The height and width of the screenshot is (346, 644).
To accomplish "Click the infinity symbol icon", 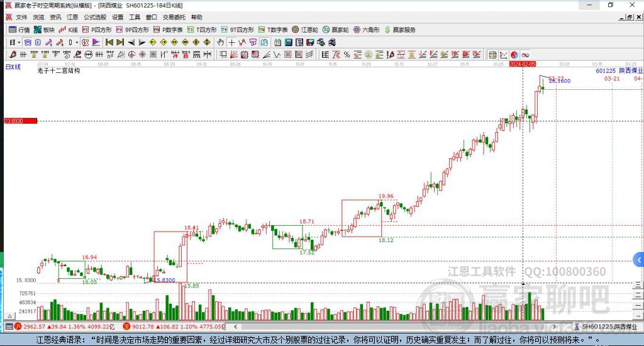I will pyautogui.click(x=525, y=55).
